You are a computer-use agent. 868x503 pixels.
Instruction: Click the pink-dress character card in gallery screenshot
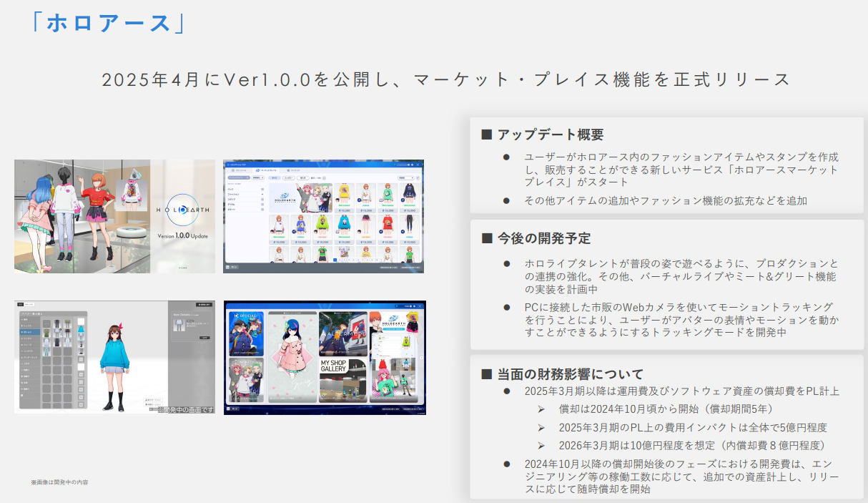coord(291,356)
